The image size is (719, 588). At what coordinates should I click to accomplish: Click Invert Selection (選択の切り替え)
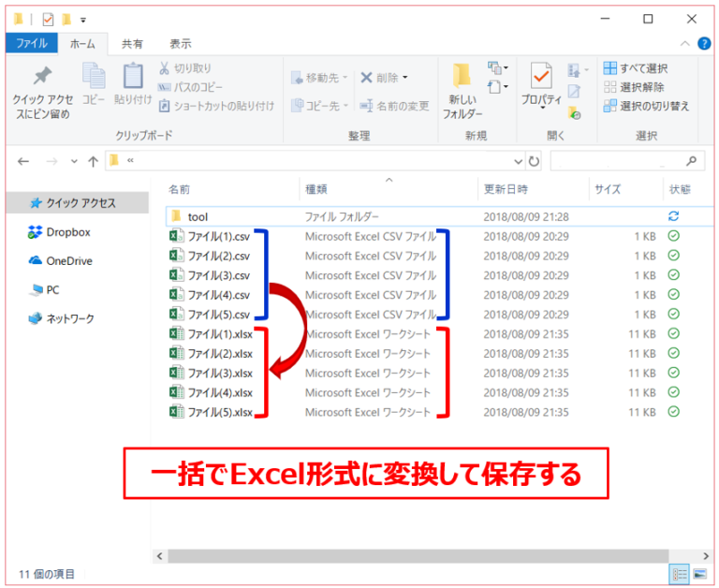click(646, 106)
